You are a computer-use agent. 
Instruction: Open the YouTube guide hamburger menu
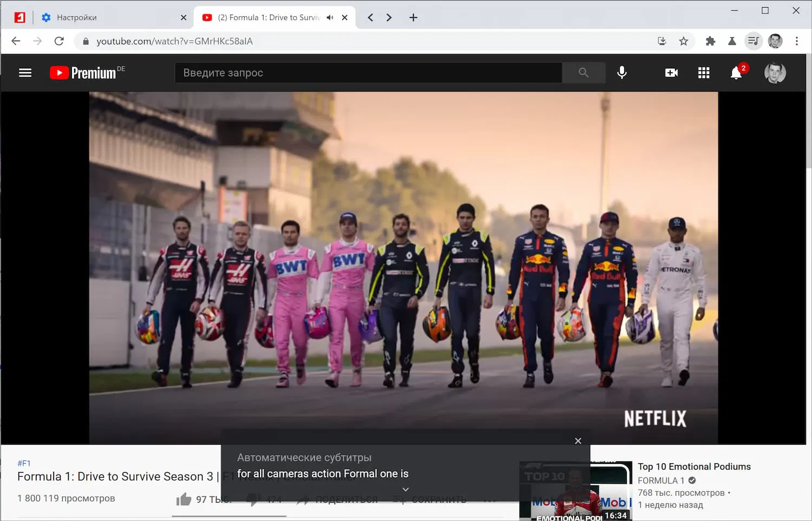25,72
